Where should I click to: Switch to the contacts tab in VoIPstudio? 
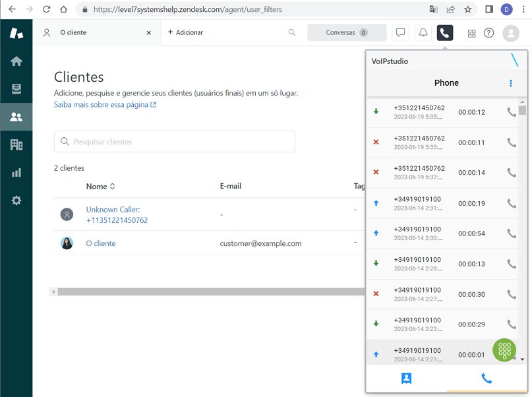pyautogui.click(x=406, y=379)
